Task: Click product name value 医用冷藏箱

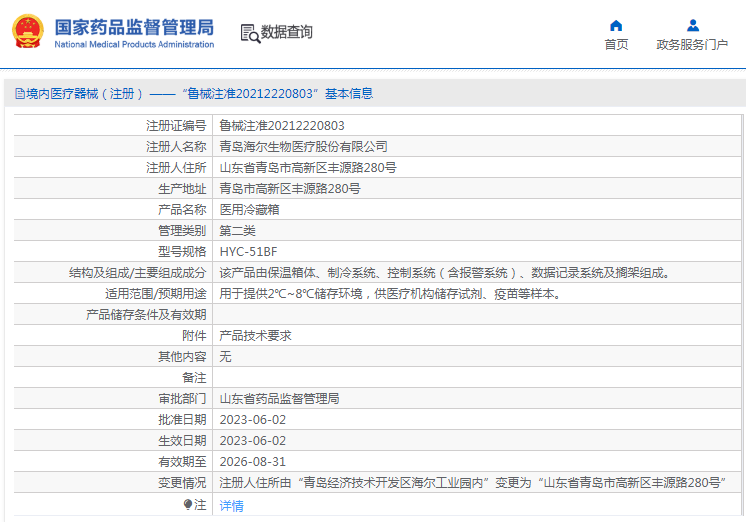Action: click(x=249, y=210)
